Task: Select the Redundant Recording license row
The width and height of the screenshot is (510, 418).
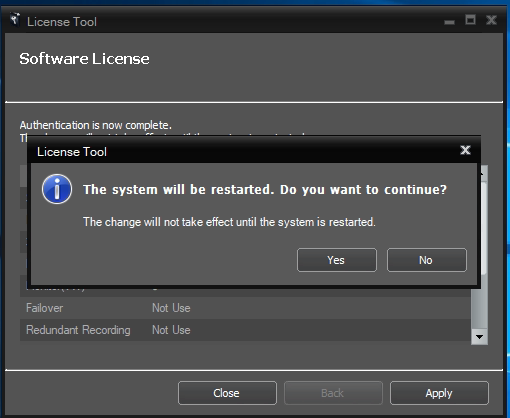Action: point(245,330)
